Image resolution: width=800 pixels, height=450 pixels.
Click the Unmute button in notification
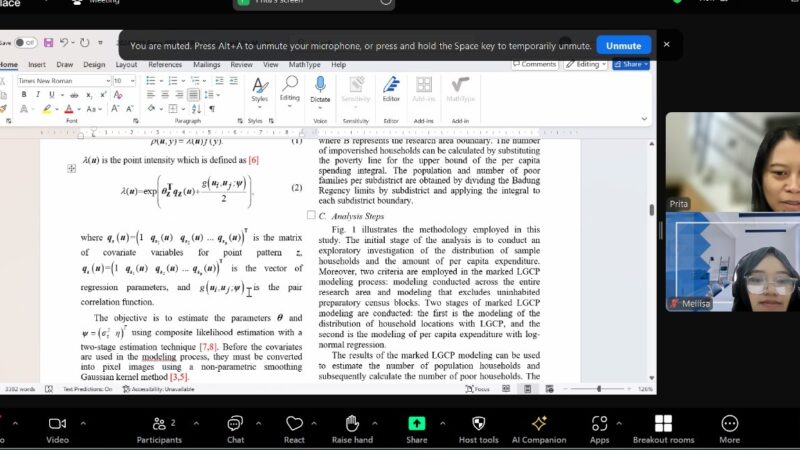(x=623, y=45)
